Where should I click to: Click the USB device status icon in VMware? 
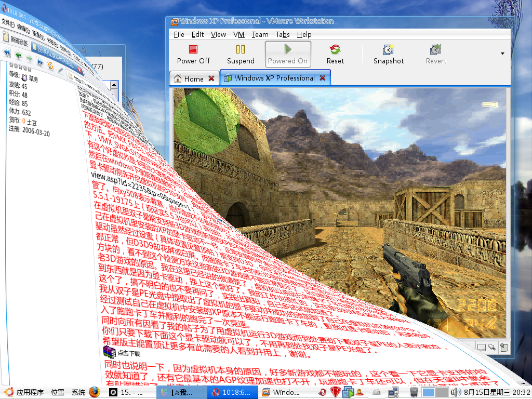click(491, 347)
